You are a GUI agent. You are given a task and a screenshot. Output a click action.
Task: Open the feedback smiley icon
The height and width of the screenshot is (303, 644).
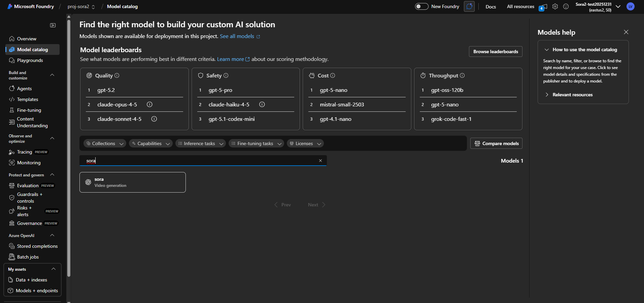click(x=566, y=6)
